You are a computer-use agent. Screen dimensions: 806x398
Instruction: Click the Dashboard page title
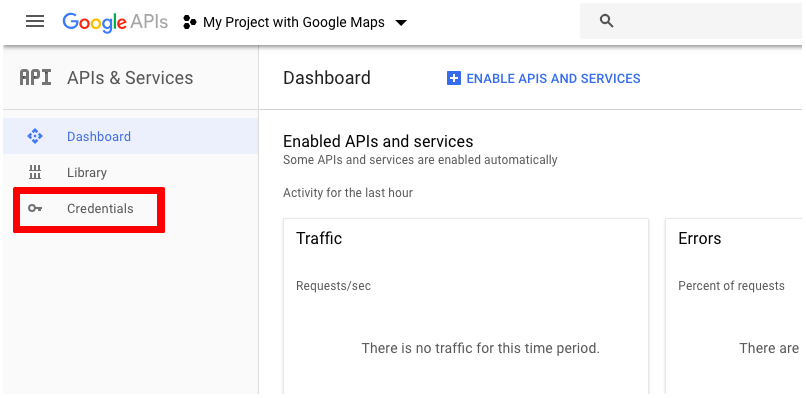pyautogui.click(x=327, y=78)
